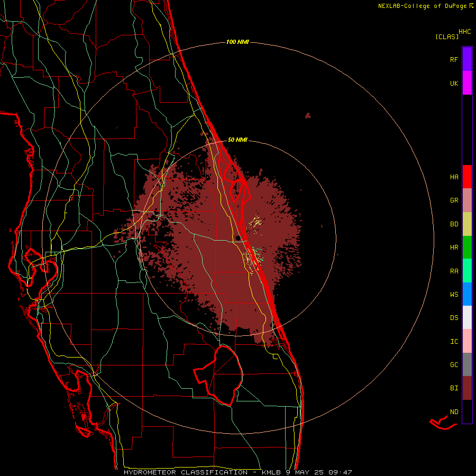The width and height of the screenshot is (476, 476).
Task: Click the UK magenta legend swatch
Action: coord(467,83)
